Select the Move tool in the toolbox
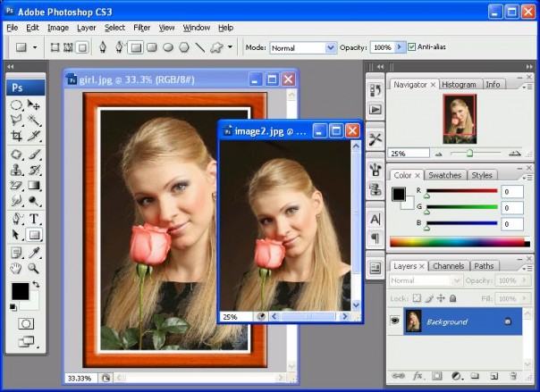This screenshot has height=392, width=540. pyautogui.click(x=35, y=104)
